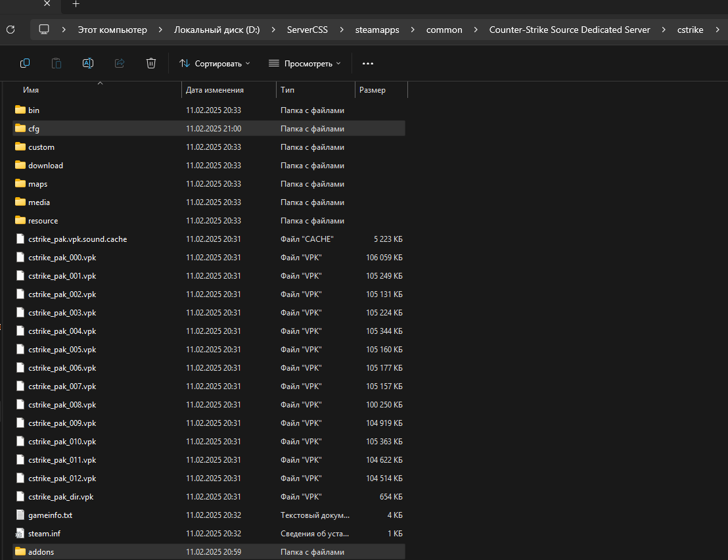The width and height of the screenshot is (728, 560).
Task: Click the Share toolbar icon
Action: [x=120, y=63]
